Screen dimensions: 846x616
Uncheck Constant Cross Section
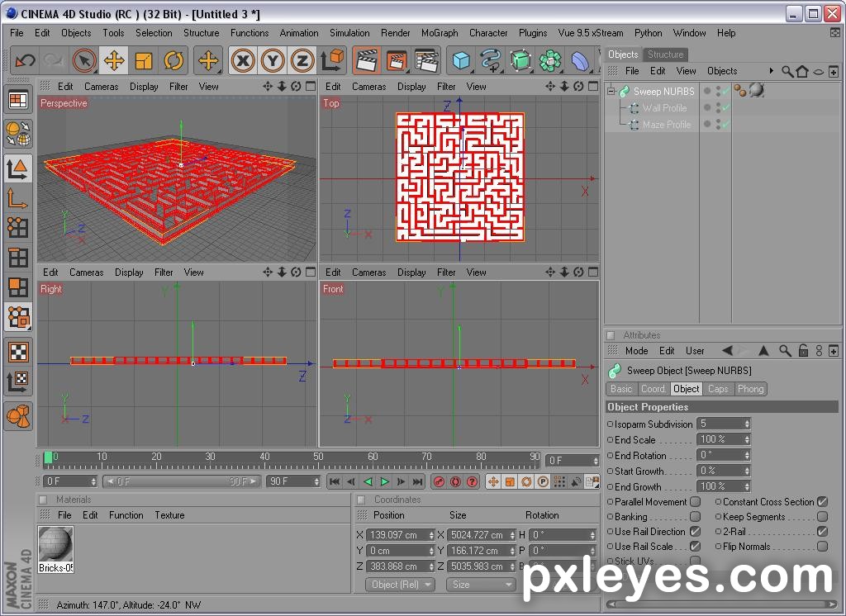822,502
